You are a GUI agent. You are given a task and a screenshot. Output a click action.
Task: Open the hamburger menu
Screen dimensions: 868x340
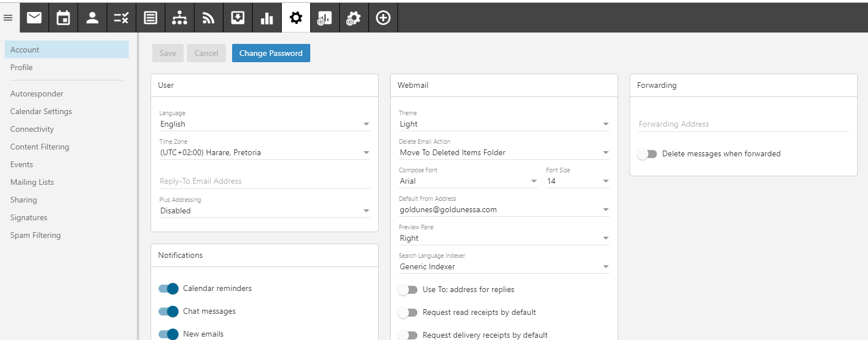tap(8, 18)
